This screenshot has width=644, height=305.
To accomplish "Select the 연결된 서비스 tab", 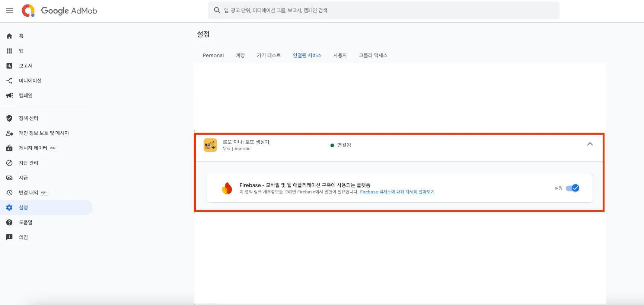I will [307, 55].
